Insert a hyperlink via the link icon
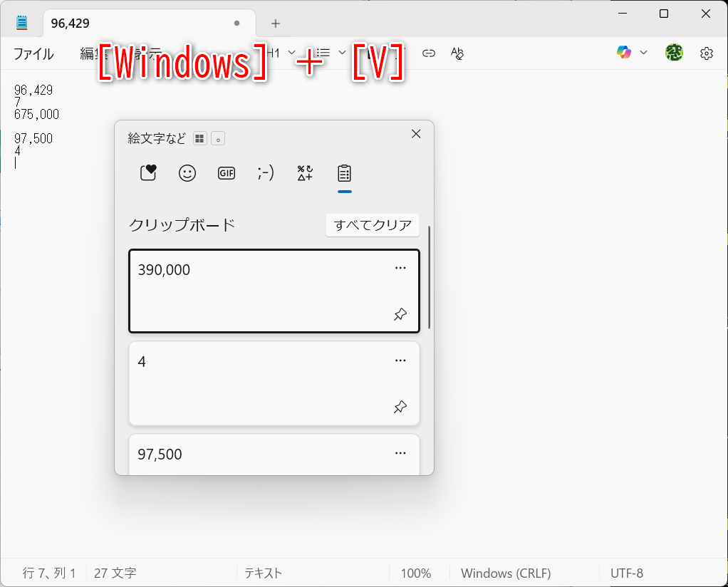This screenshot has width=728, height=587. coord(428,52)
